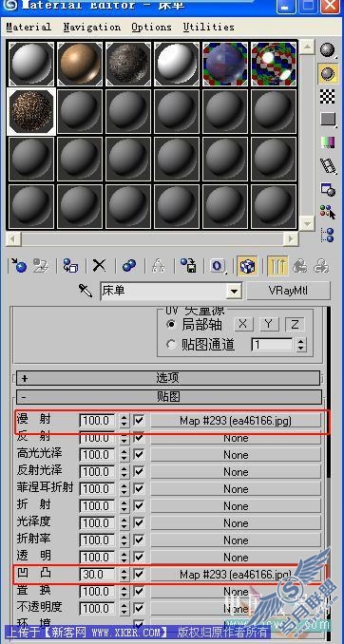Click Assign Material to Selection icon
This screenshot has width=344, height=644.
[70, 266]
